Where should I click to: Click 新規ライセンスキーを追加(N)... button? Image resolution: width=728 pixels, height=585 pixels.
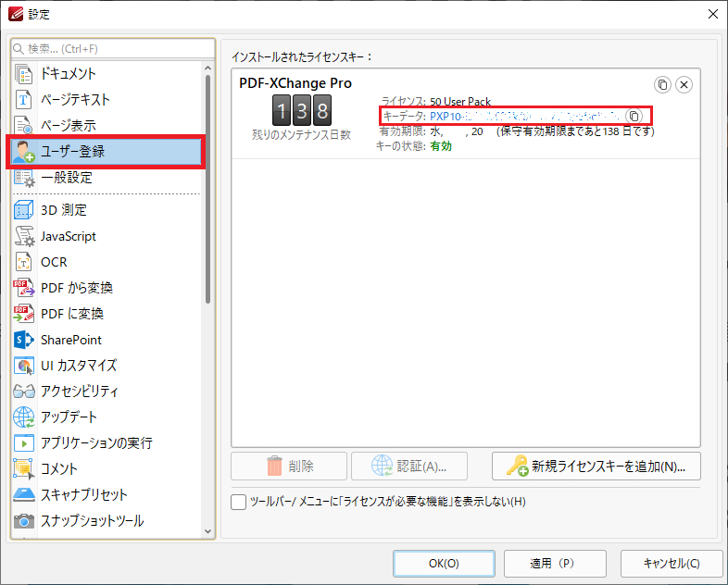596,467
